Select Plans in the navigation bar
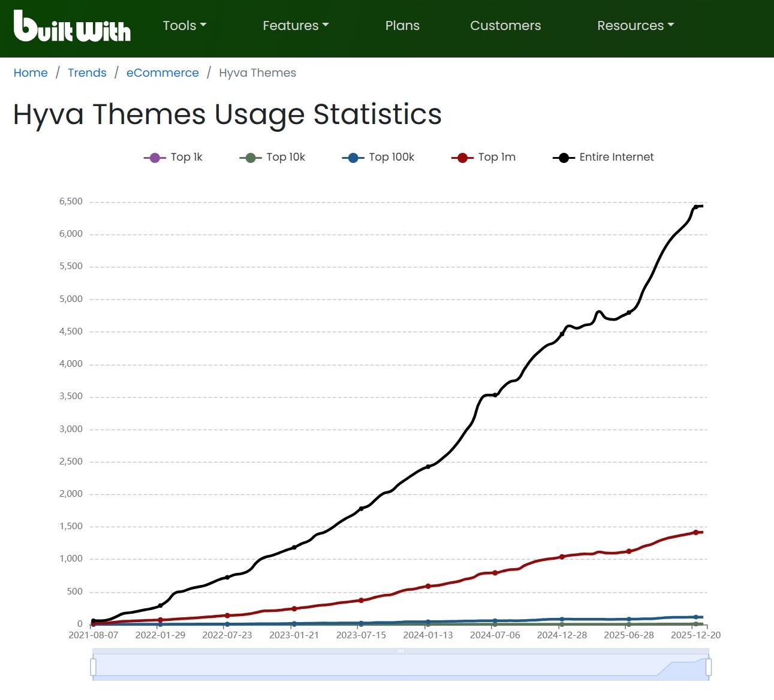774x700 pixels. pyautogui.click(x=402, y=25)
